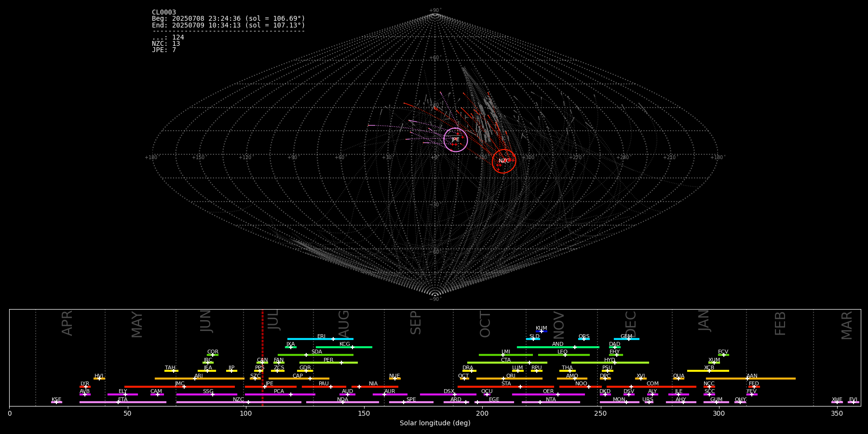Viewport: 868px width, 434px height.
Task: Click the ECV shower label
Action: 723,352
